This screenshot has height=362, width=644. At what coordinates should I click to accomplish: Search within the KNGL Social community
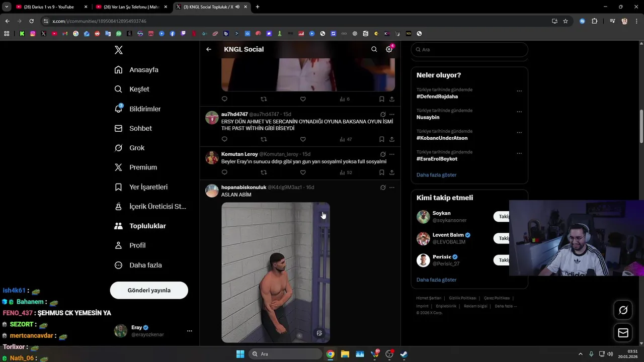[x=374, y=49]
